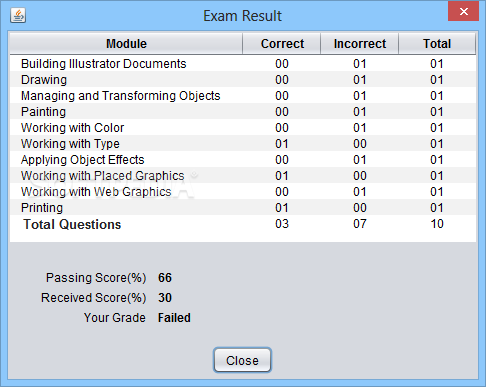Click Total cell for Painting row

pos(437,111)
